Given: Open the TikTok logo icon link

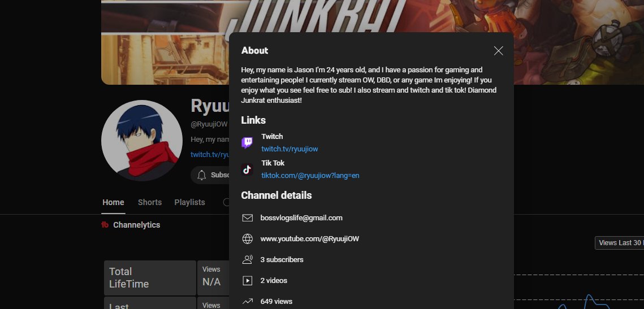Looking at the screenshot, I should click(x=247, y=169).
